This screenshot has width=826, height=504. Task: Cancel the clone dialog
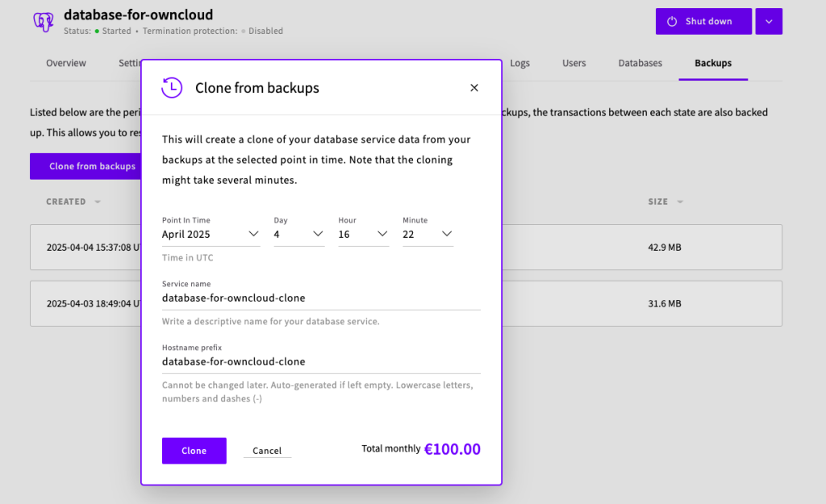(267, 451)
